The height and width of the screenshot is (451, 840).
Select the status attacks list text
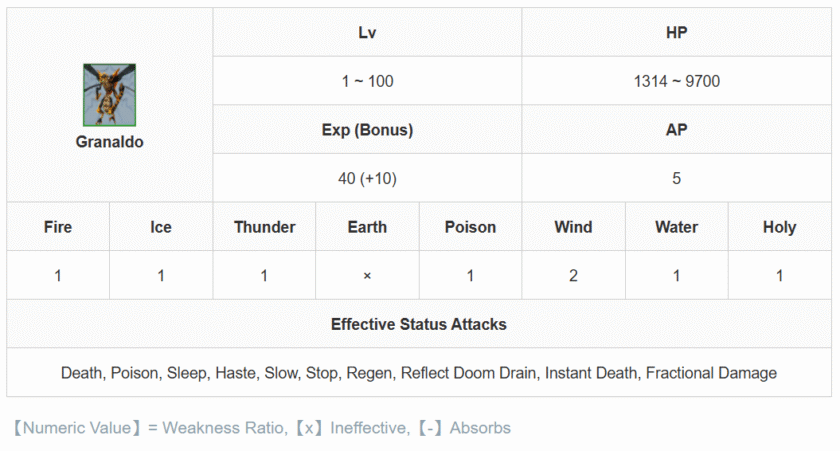pyautogui.click(x=419, y=373)
